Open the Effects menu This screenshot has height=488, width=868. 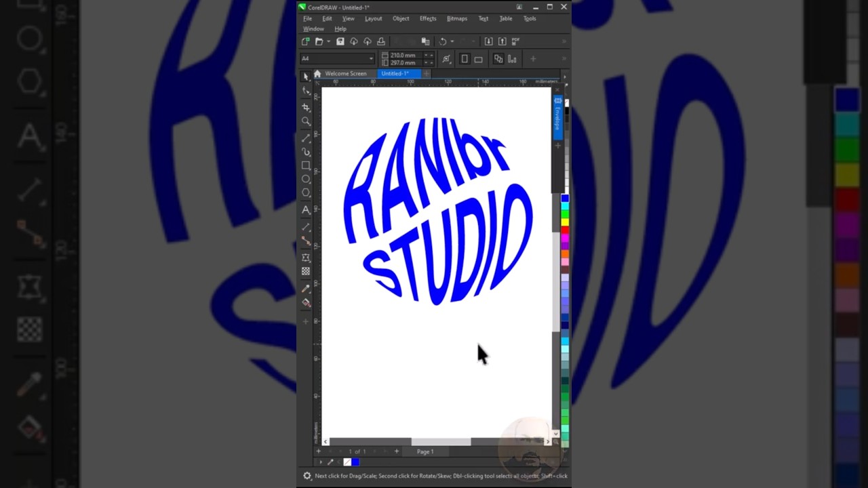pyautogui.click(x=428, y=18)
